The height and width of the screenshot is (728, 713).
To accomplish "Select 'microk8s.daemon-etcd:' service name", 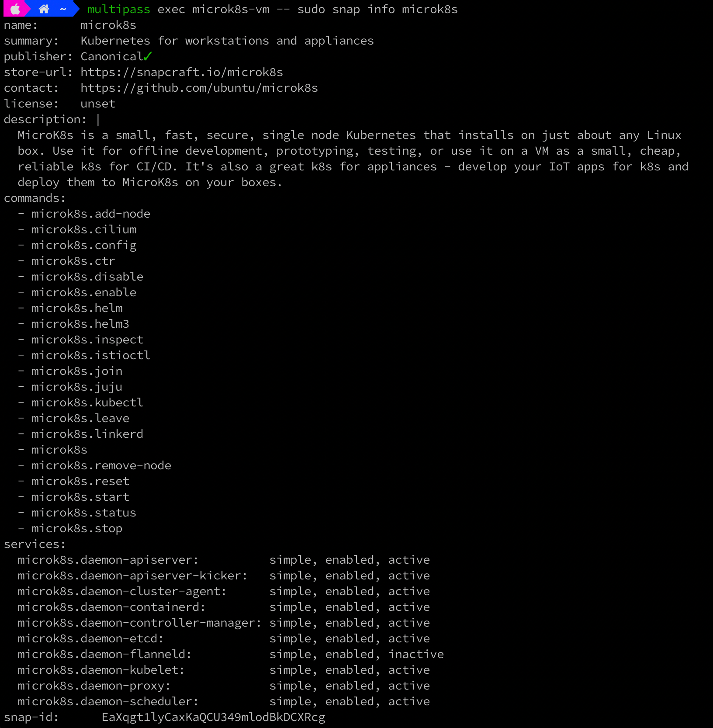I will coord(91,638).
